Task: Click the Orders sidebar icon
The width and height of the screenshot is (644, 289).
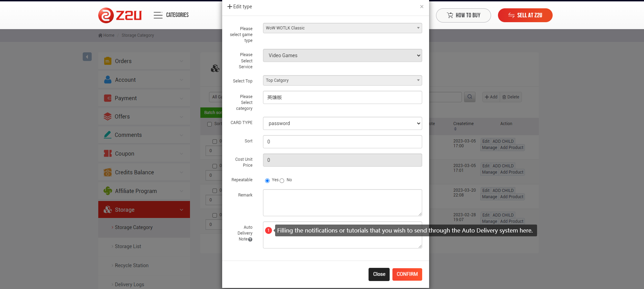Action: point(108,61)
